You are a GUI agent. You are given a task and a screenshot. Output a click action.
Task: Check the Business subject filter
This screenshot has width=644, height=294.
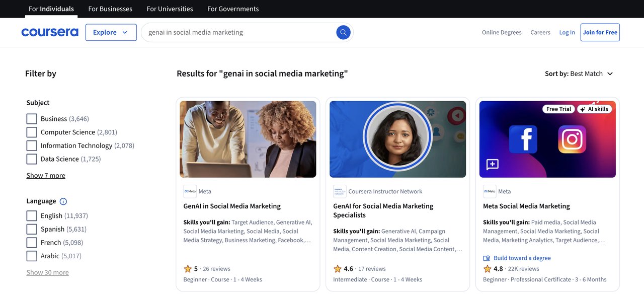[31, 118]
